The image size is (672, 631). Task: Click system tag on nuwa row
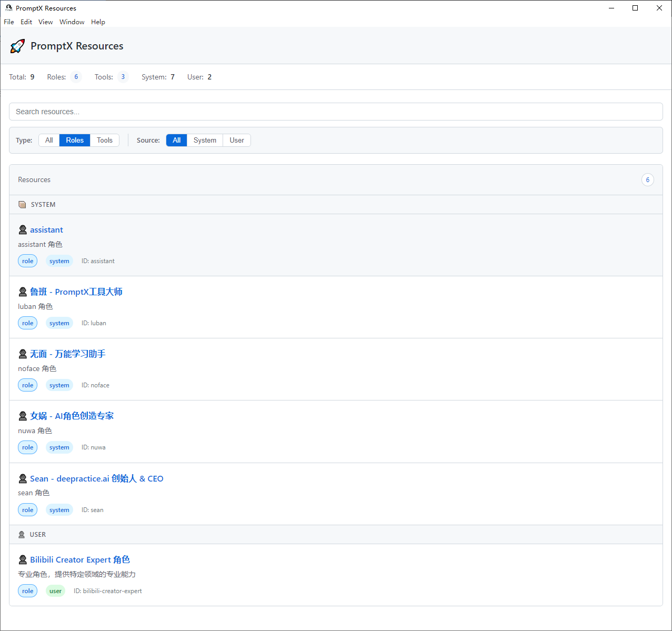[59, 447]
